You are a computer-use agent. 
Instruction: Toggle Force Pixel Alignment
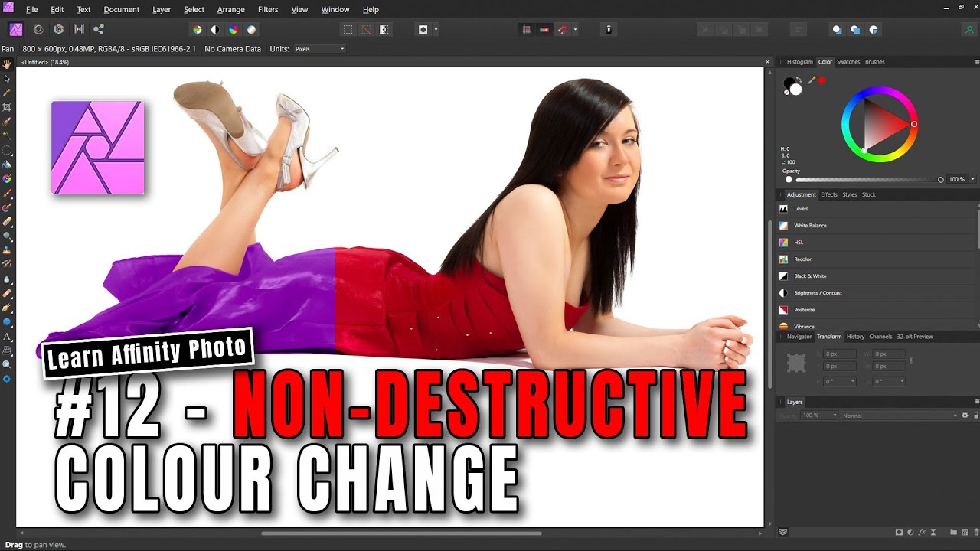tap(526, 30)
